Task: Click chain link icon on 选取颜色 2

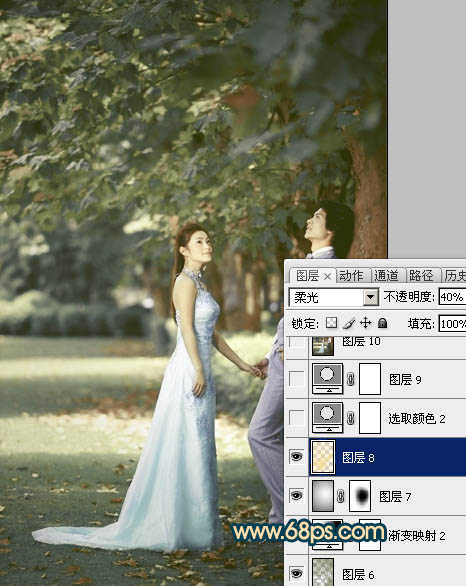Action: point(351,418)
